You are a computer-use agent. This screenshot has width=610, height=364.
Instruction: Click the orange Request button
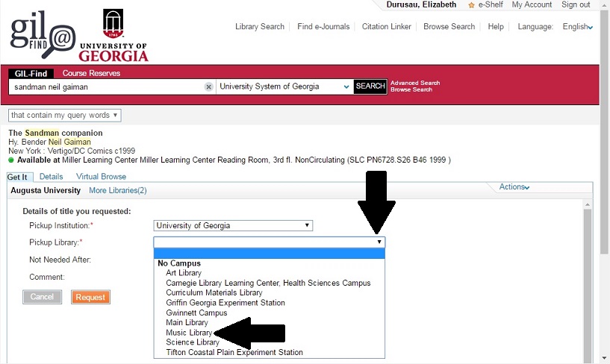tap(90, 297)
